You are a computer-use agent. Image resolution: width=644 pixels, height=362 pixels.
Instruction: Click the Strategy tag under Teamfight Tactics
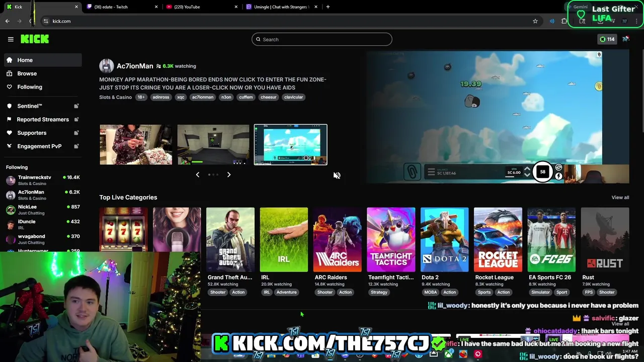tap(379, 292)
